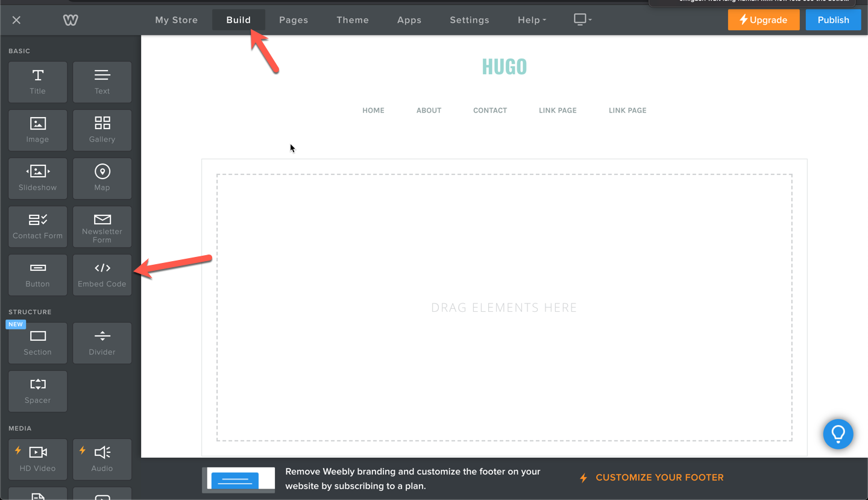This screenshot has width=868, height=500.
Task: Select the Text element
Action: (102, 82)
